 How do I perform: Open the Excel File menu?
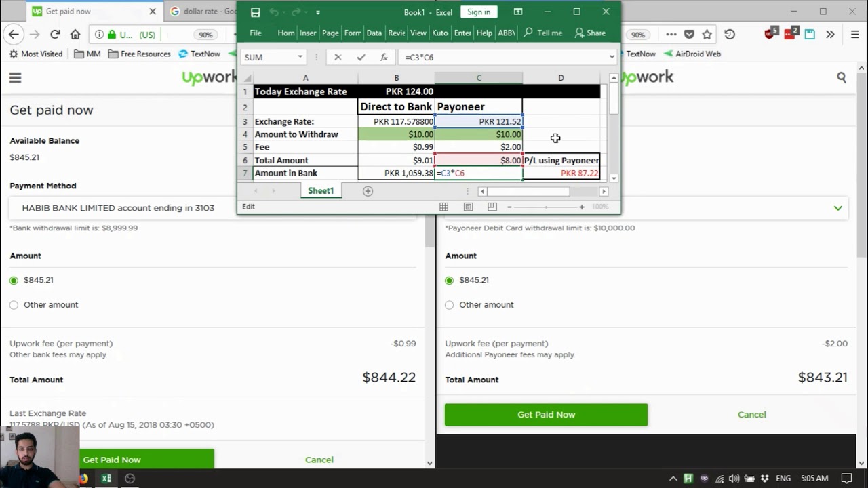(256, 33)
